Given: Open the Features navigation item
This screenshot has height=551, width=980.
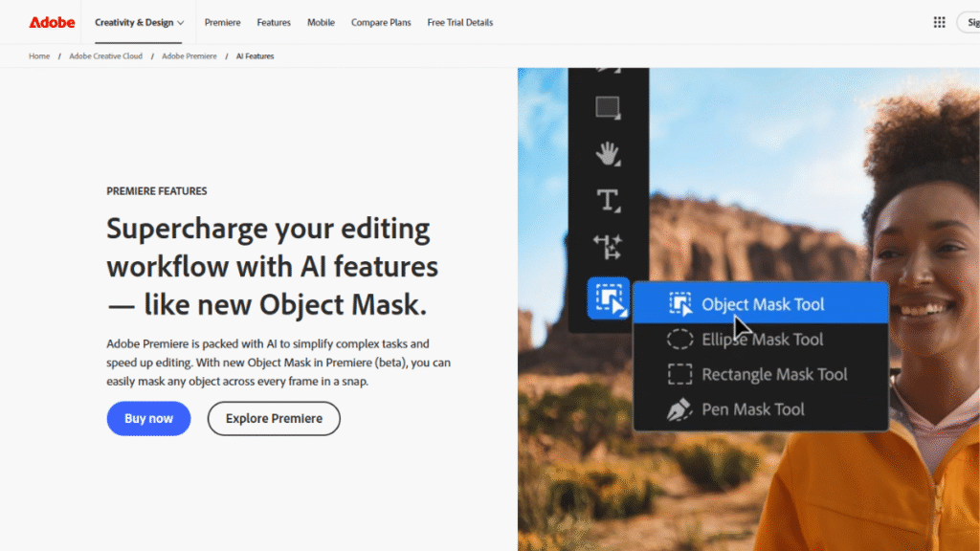Looking at the screenshot, I should 274,22.
